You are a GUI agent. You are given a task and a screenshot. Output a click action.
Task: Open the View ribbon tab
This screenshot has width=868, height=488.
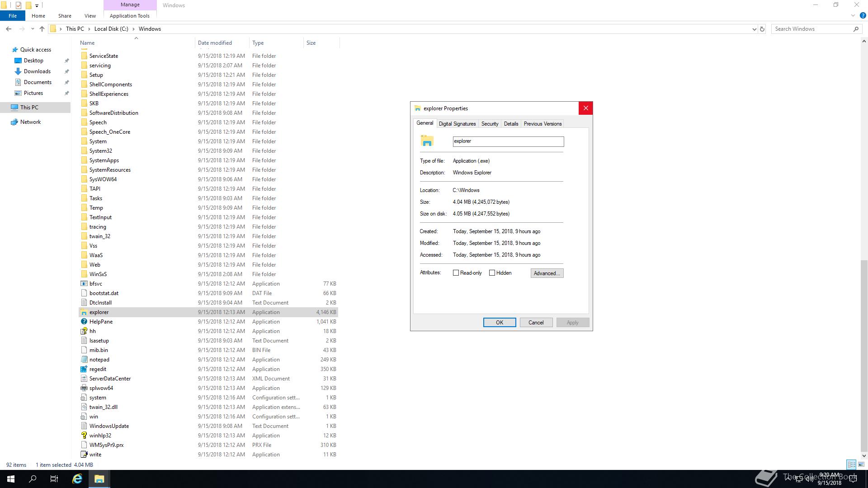[x=90, y=16]
